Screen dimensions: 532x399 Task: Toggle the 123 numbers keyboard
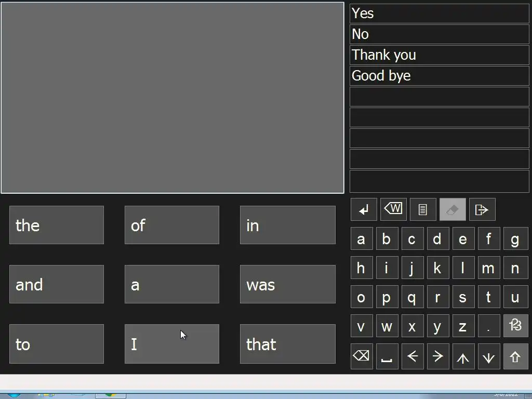[x=515, y=326]
